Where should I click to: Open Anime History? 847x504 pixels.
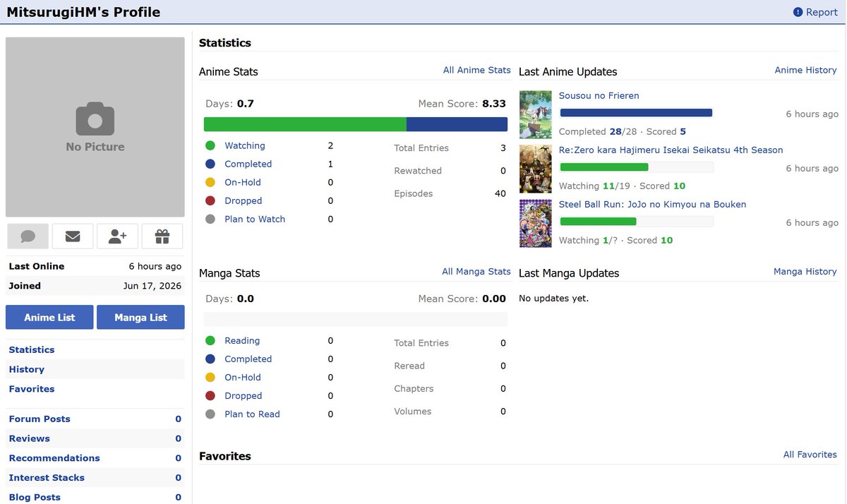(805, 70)
